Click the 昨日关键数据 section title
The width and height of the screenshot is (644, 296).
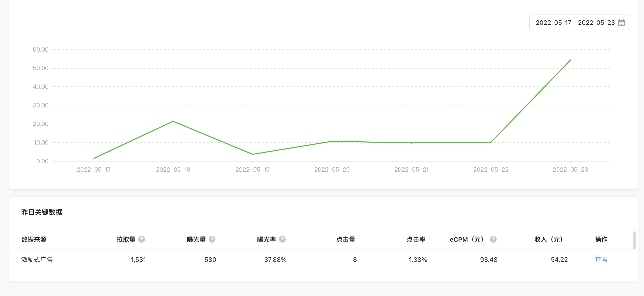tap(41, 212)
